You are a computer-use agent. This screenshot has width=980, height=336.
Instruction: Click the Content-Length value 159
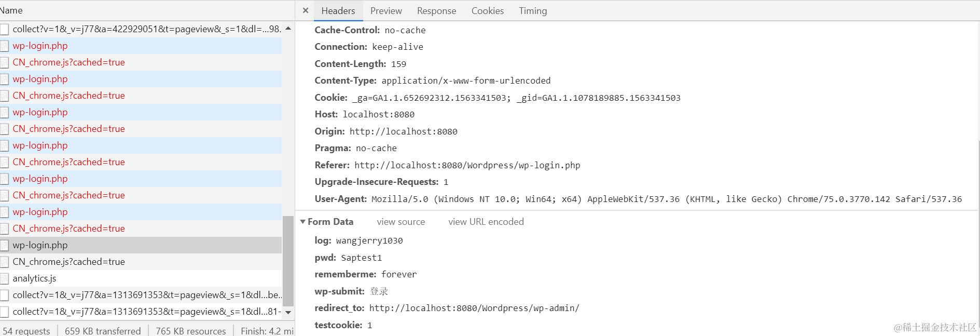[x=398, y=64]
